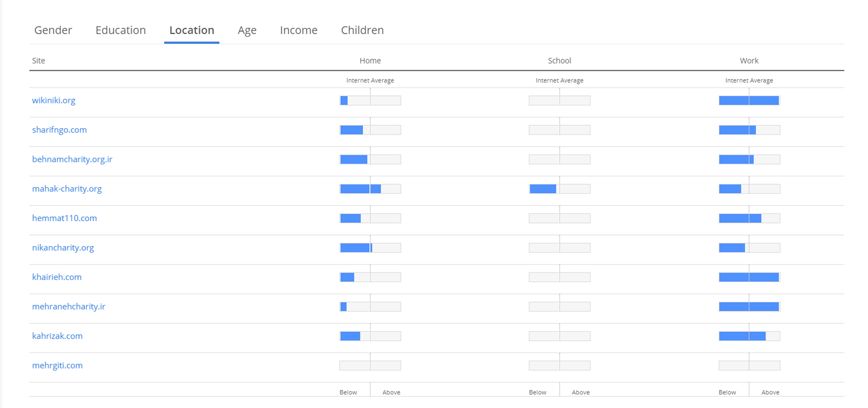868x408 pixels.
Task: Click the mehrgiti.com link
Action: click(x=57, y=365)
